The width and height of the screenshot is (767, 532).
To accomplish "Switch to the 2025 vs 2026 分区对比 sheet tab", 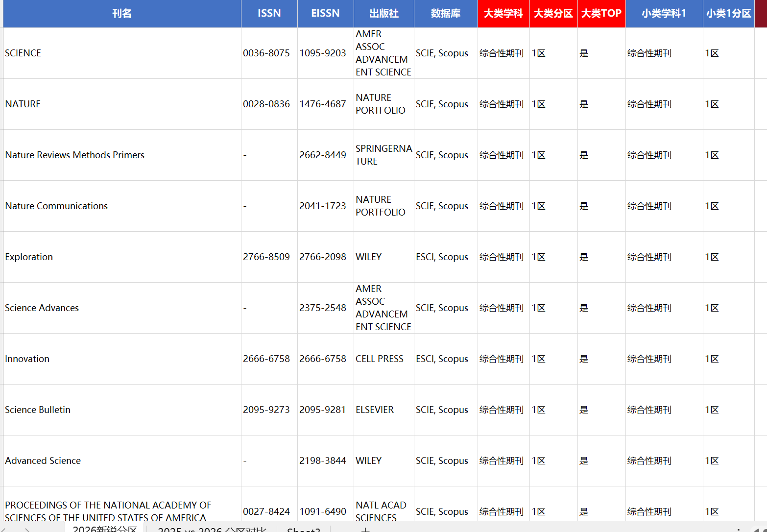I will 212,528.
